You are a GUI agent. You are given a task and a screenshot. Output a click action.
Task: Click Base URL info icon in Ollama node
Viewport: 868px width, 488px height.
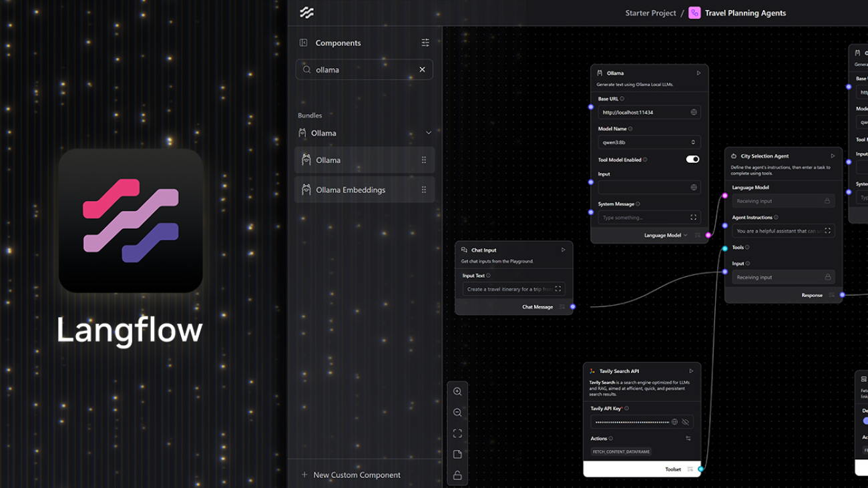(x=622, y=99)
